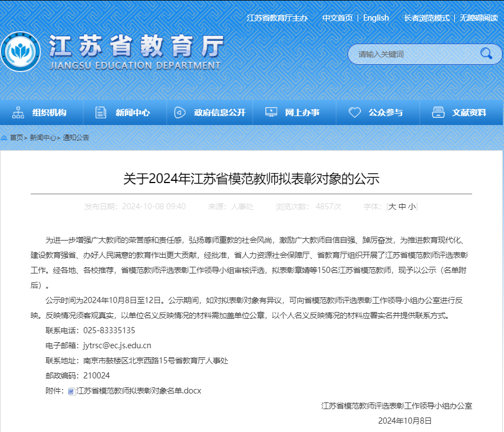Enable 长者浏览模式 elder browsing mode
Viewport: 504px width, 432px height.
pyautogui.click(x=426, y=17)
